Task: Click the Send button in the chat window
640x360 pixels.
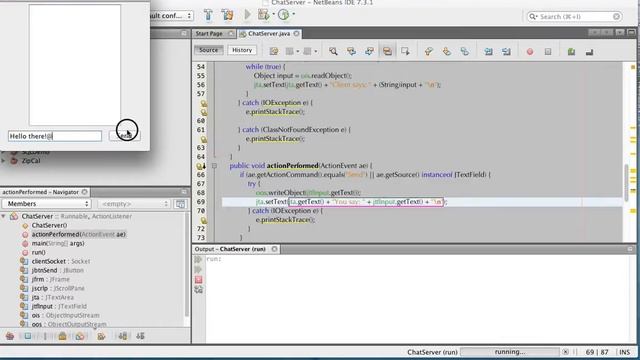Action: click(x=125, y=136)
